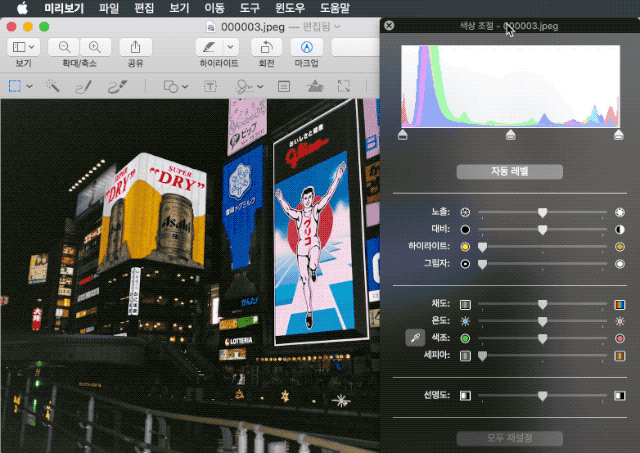Click the 노출 exposure slider
This screenshot has width=640, height=453.
pos(542,212)
